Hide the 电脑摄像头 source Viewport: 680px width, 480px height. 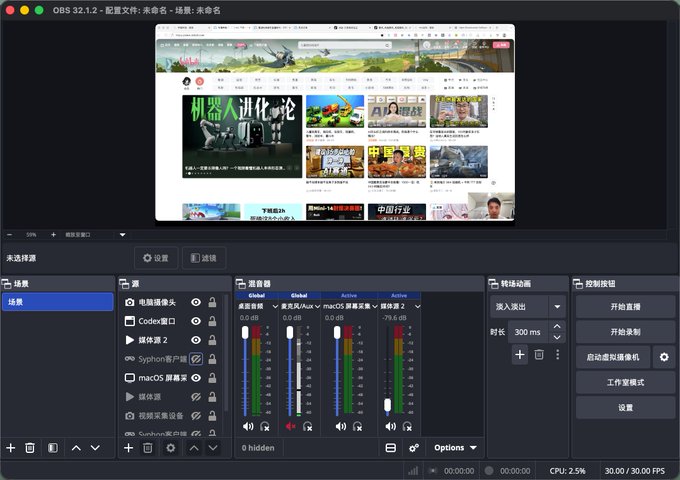pyautogui.click(x=196, y=302)
